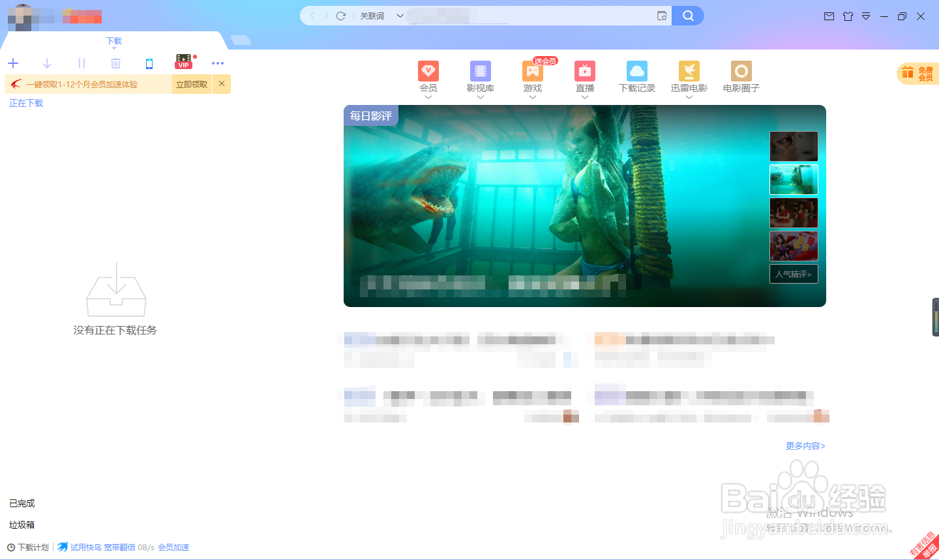The width and height of the screenshot is (939, 560).
Task: Click the 送会员 badge on 游戏
Action: (545, 61)
